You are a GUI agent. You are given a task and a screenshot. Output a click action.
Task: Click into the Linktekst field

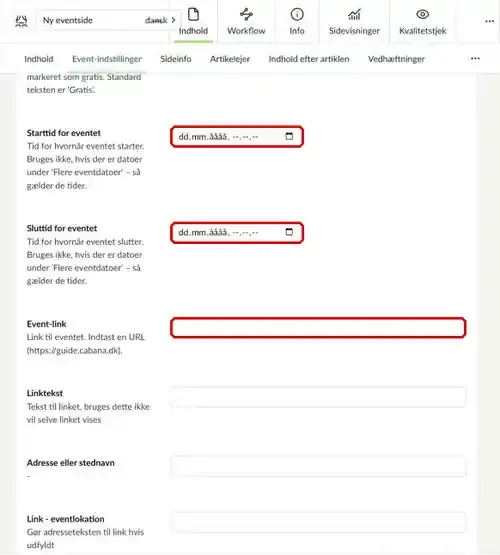tap(318, 397)
